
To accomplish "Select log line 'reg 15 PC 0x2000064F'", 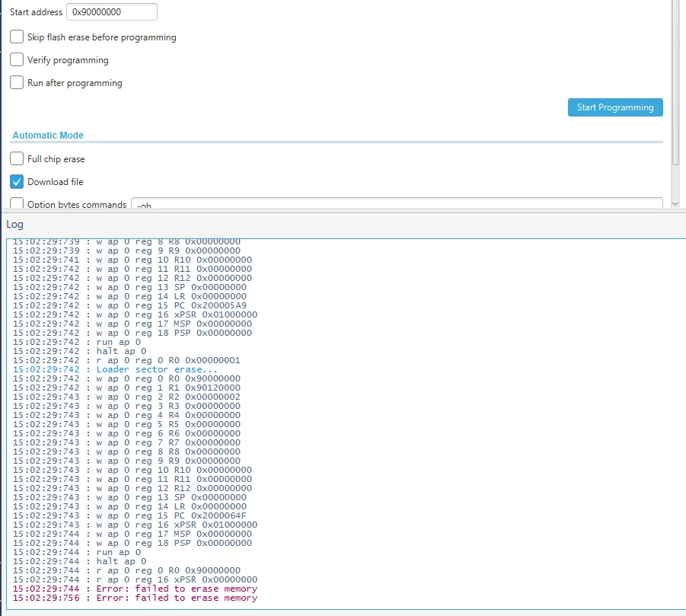I will pos(129,515).
